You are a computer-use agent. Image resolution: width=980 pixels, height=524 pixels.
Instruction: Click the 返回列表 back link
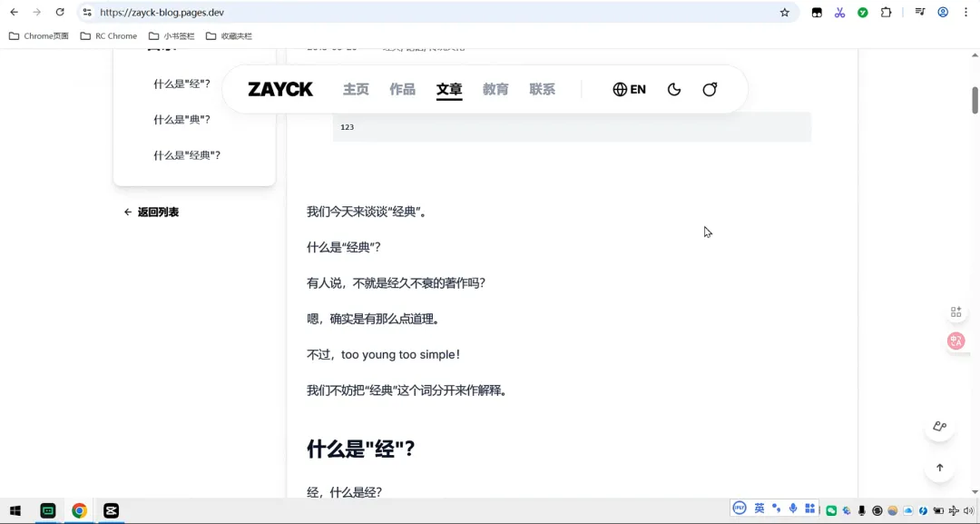pyautogui.click(x=152, y=213)
